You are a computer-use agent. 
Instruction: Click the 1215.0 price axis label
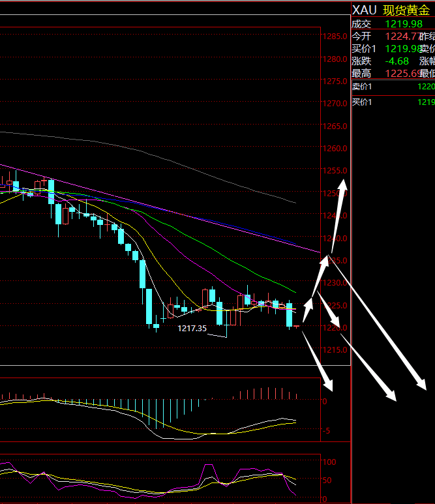(x=334, y=350)
